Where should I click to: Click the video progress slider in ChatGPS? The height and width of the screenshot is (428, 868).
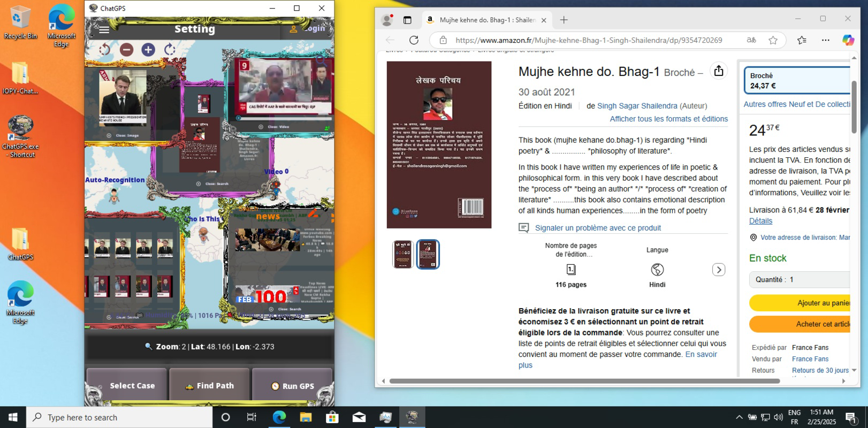tap(284, 118)
